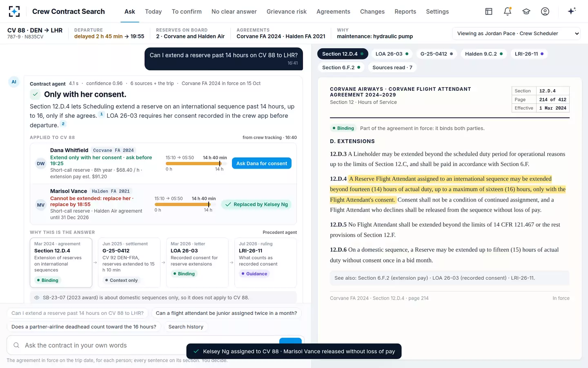Open footnote reference 2 in the answer
Viewport: 588px width, 368px height.
tap(63, 123)
